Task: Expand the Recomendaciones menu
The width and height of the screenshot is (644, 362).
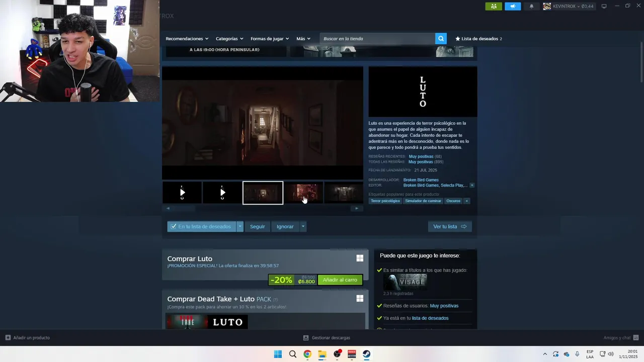Action: click(x=187, y=39)
